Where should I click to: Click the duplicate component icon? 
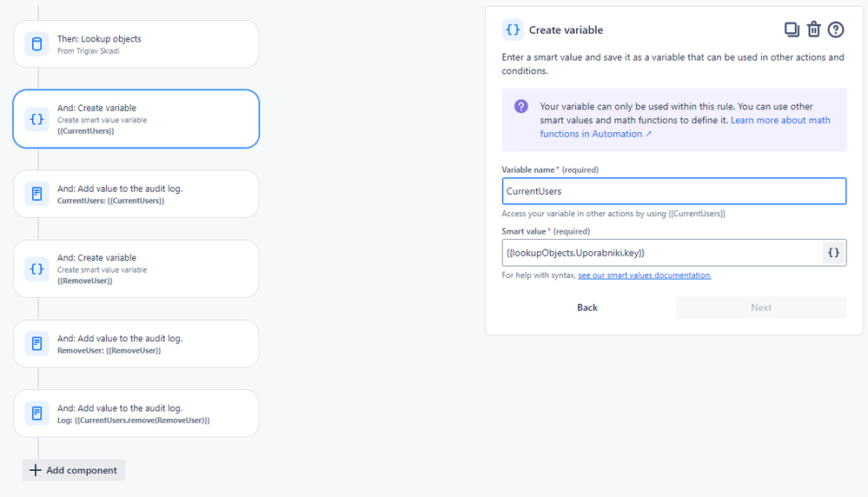(x=792, y=30)
